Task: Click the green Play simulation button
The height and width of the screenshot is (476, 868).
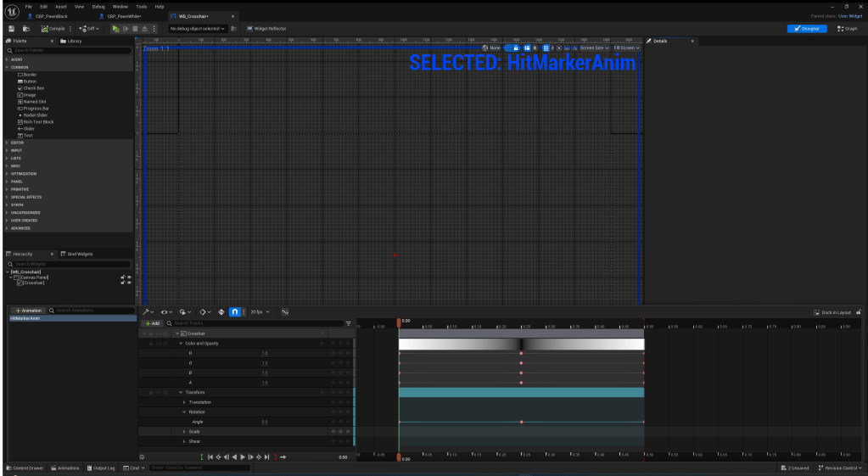Action: click(116, 28)
